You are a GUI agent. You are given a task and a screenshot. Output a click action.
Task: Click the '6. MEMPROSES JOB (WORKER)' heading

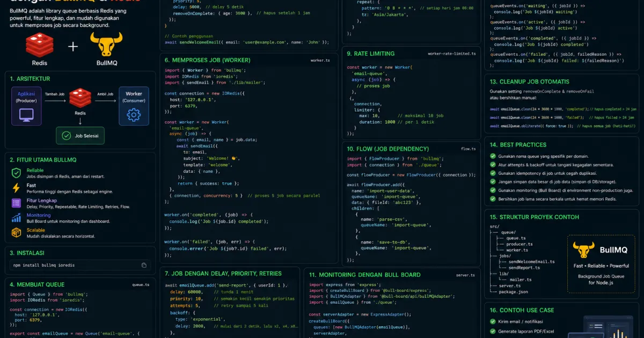207,60
